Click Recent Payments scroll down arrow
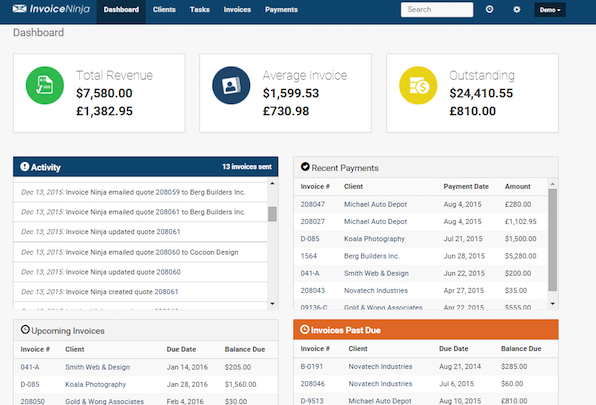Viewport: 596px width, 405px height. (553, 304)
